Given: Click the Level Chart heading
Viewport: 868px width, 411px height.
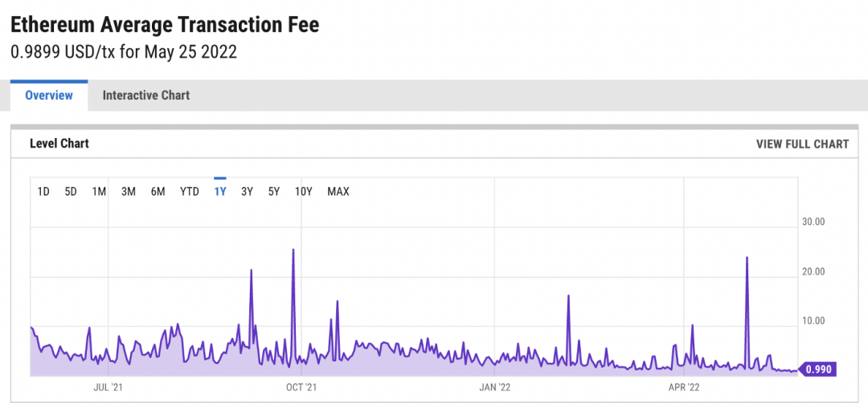Looking at the screenshot, I should [59, 144].
